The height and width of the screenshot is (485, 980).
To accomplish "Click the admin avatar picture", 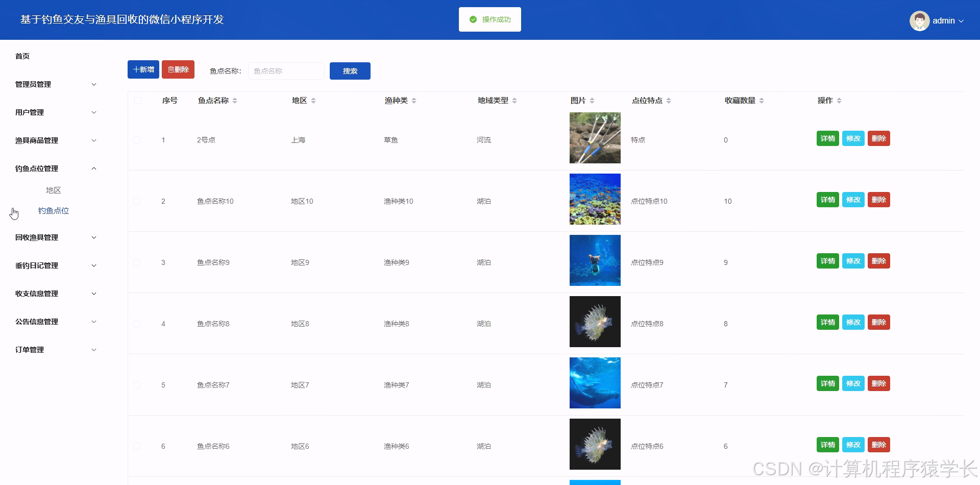I will tap(919, 21).
